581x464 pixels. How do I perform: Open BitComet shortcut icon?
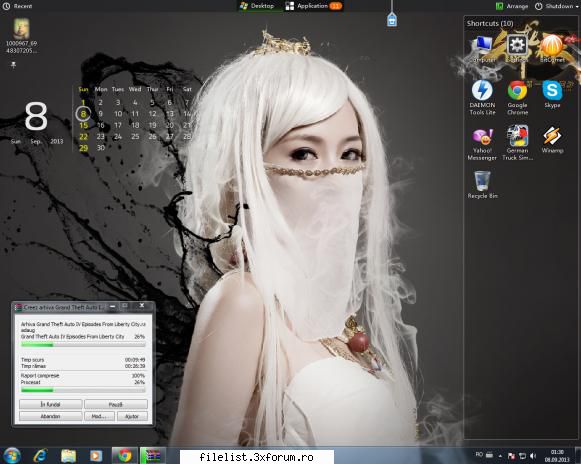pyautogui.click(x=552, y=49)
